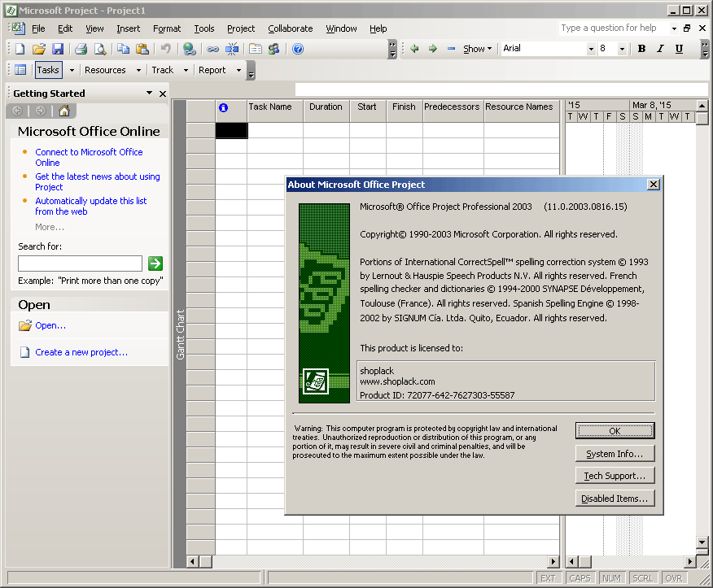Open the help question box dropdown arrow
713x588 pixels.
pos(674,28)
